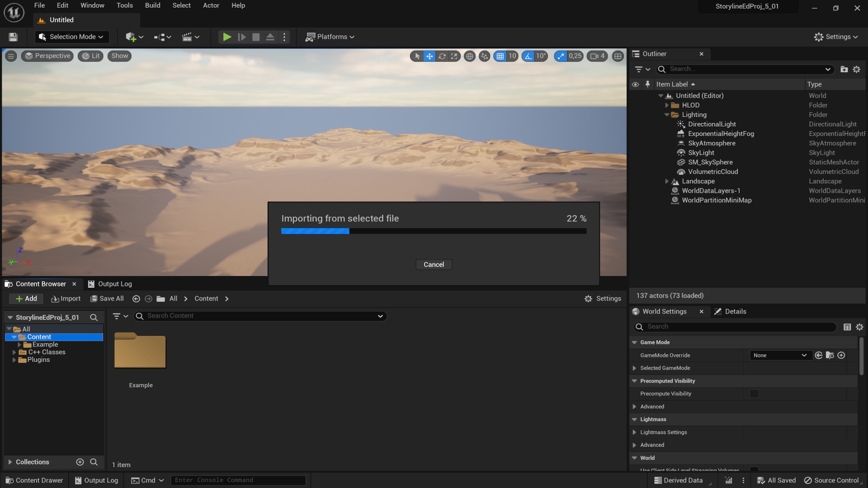Toggle Precompute Visibility checkbox
The image size is (868, 488).
tap(754, 393)
